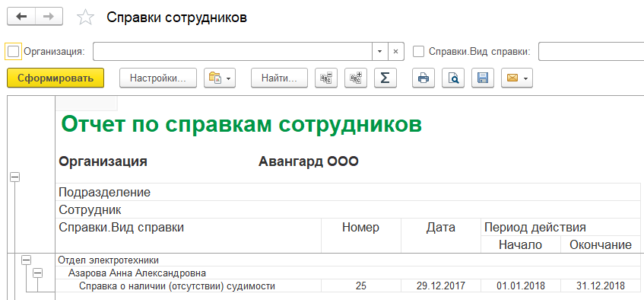The image size is (644, 300).
Task: Collapse all groups toolbar icon
Action: pos(326,78)
